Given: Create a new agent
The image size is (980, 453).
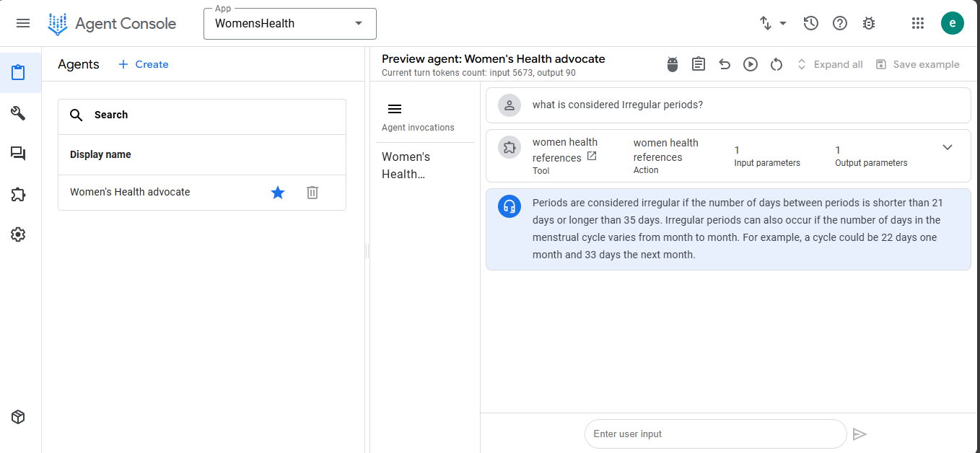Looking at the screenshot, I should point(143,64).
